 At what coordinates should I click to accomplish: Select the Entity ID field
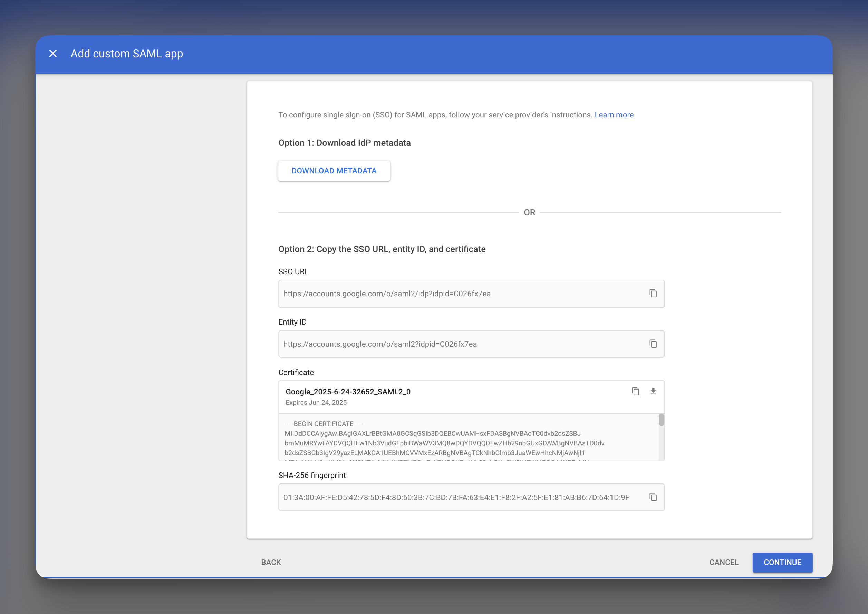471,344
